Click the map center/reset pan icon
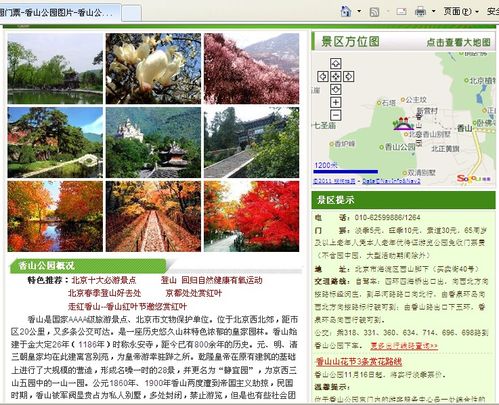This screenshot has height=405, width=499. tap(336, 76)
